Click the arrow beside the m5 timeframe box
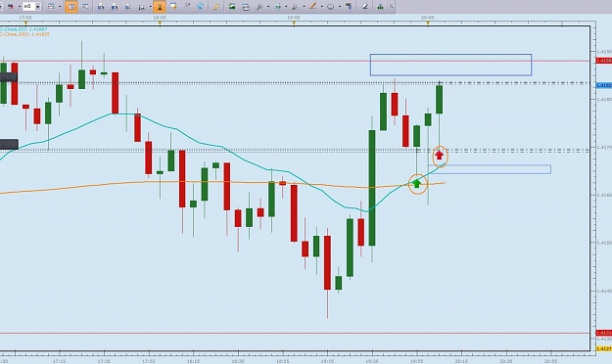The height and width of the screenshot is (364, 612). point(38,7)
